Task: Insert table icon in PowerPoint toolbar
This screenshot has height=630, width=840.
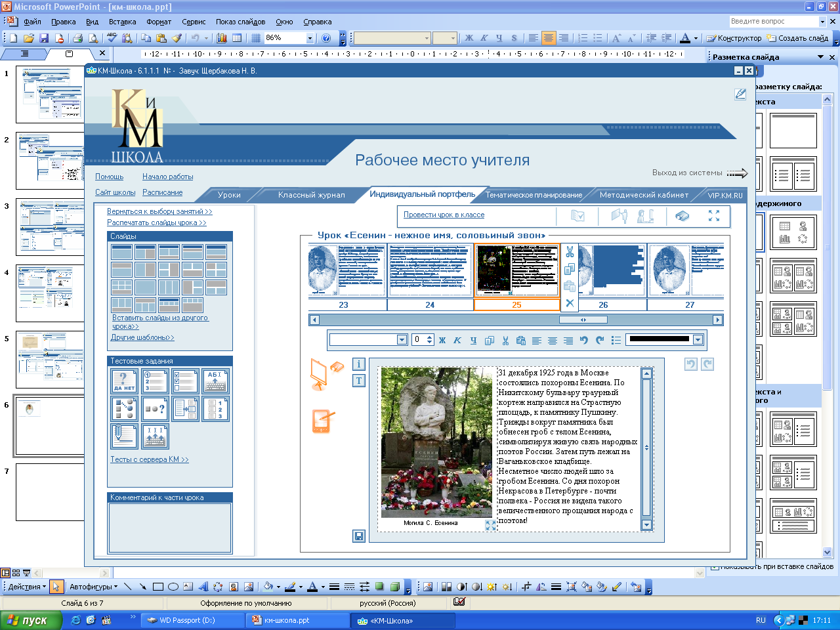Action: pos(237,38)
